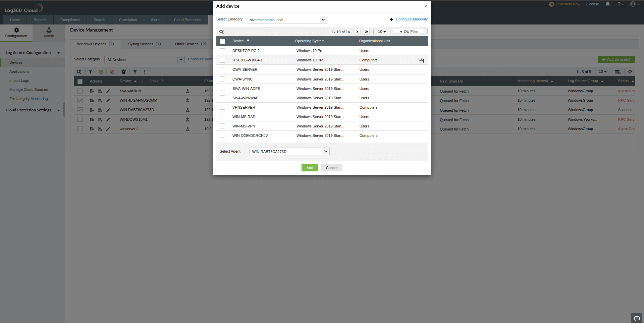The image size is (644, 324).
Task: Sort by the Monitoring Interval column
Action: tap(533, 81)
